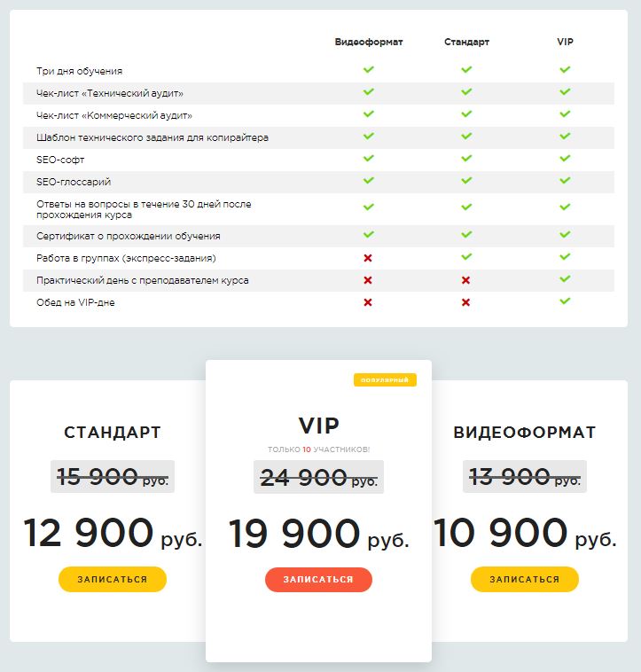The width and height of the screenshot is (641, 672).
Task: Click the Видеоформат checkmark for SEO-софт
Action: [368, 158]
